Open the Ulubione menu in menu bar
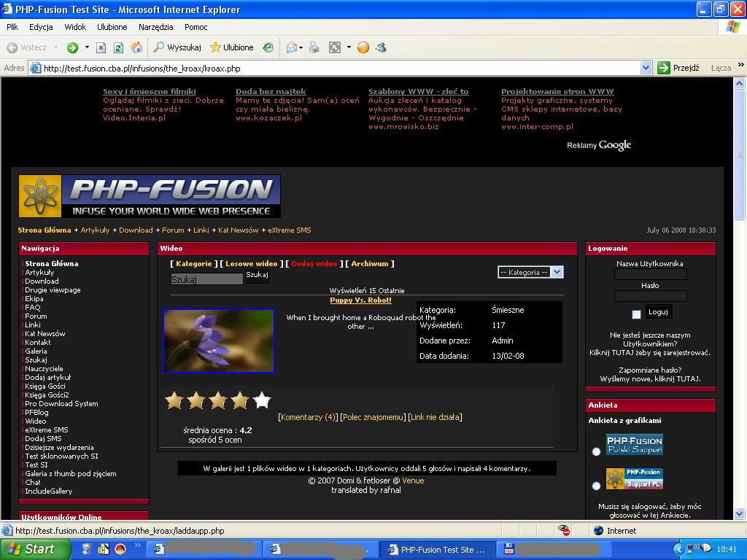The image size is (747, 560). tap(112, 27)
